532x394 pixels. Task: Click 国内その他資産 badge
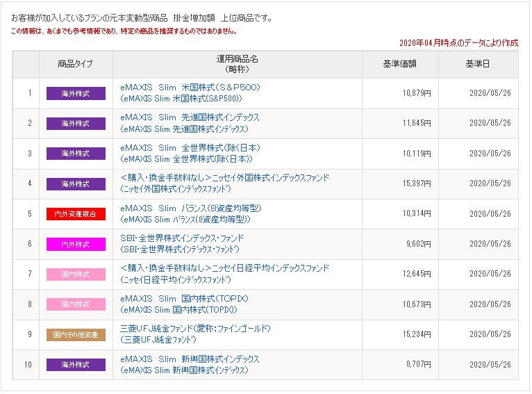tap(76, 335)
